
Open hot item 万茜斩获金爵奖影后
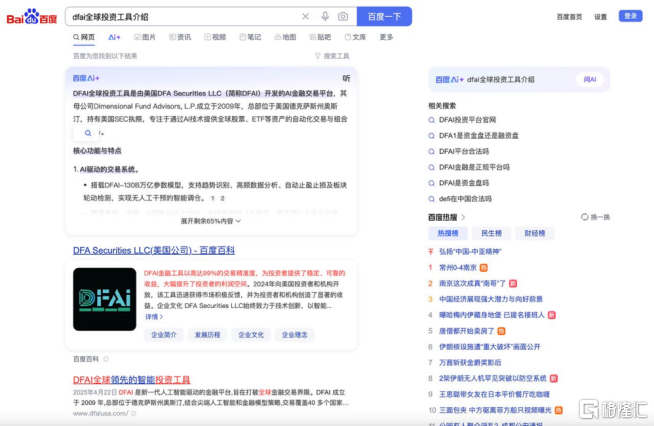[x=470, y=363]
